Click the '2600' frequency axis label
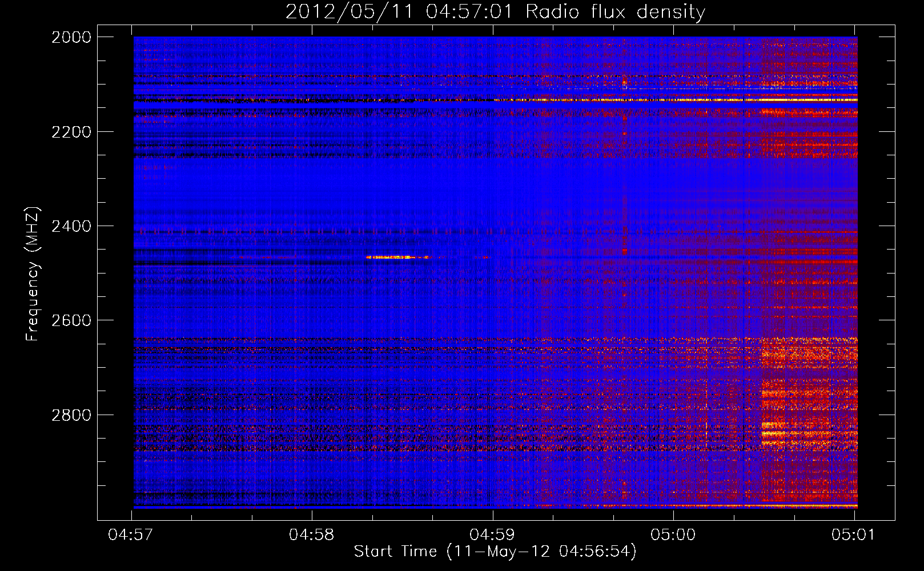924x571 pixels. tap(71, 321)
